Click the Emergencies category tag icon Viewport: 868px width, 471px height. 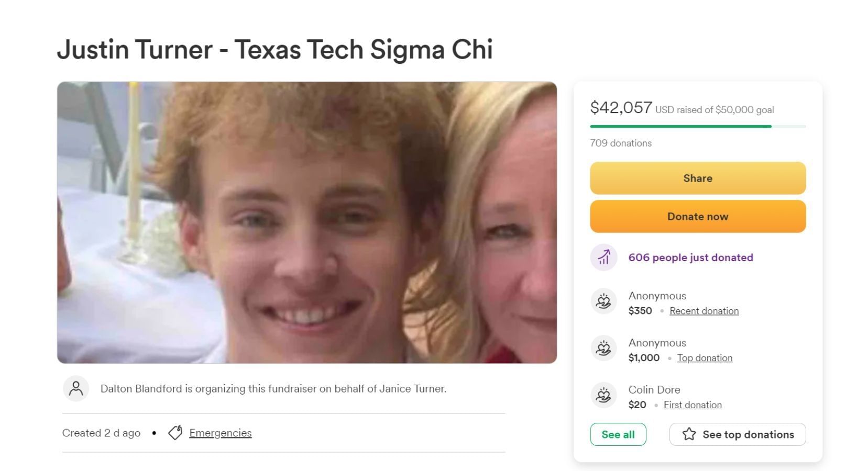click(x=175, y=433)
